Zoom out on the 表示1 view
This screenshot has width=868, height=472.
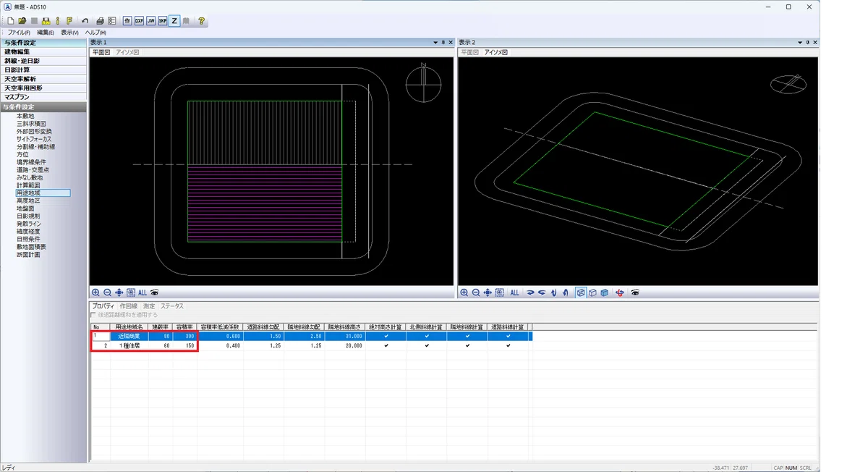(x=107, y=293)
